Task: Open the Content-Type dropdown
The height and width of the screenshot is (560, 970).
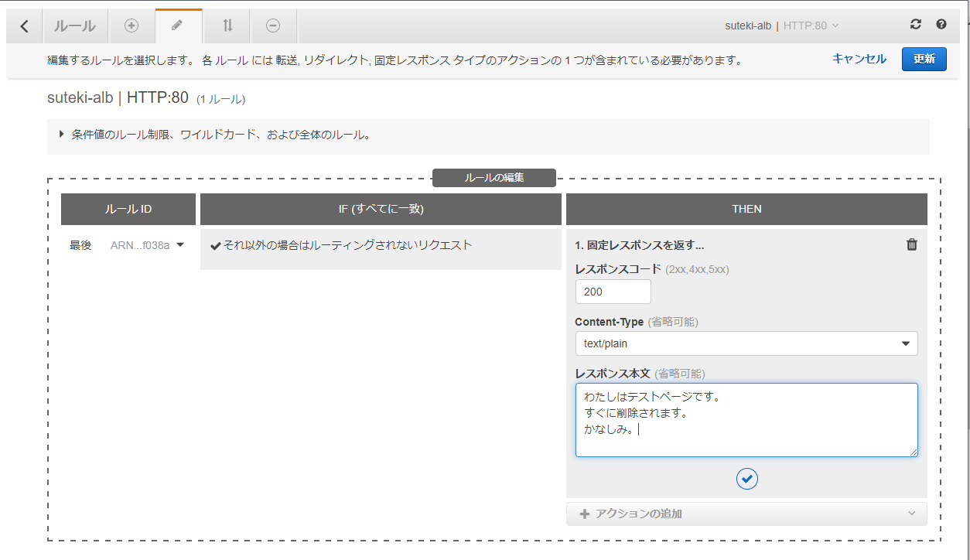Action: coord(905,343)
